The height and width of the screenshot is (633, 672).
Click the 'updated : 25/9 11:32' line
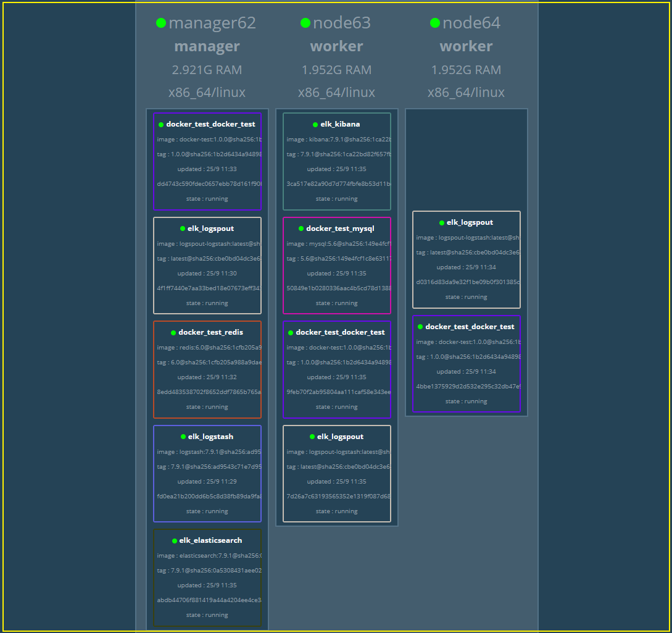coord(207,377)
